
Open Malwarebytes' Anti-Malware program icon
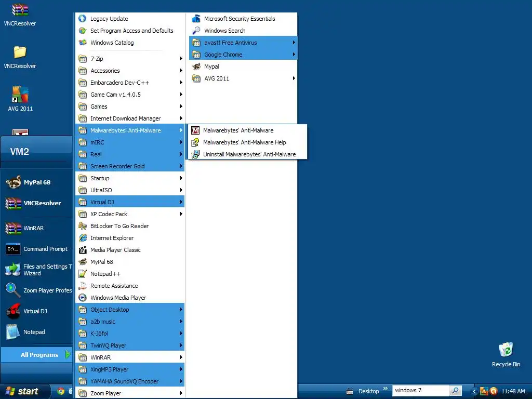point(195,130)
